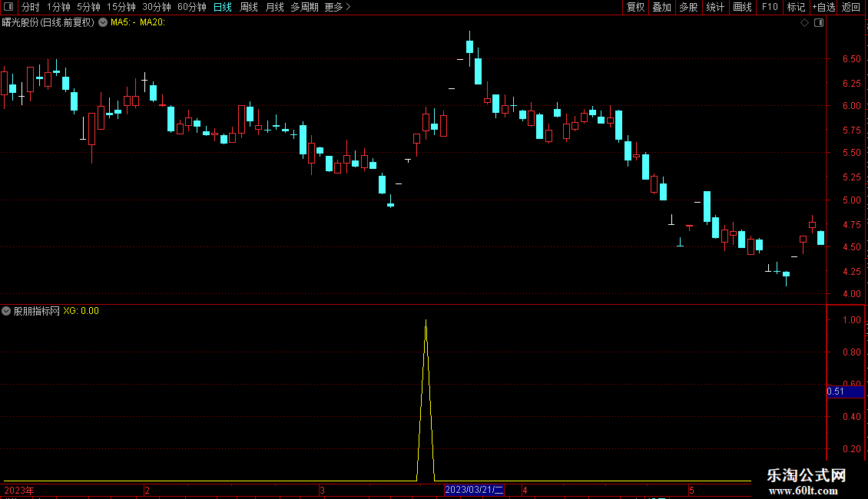Click the 0.51 cursor value on indicator axis

845,392
